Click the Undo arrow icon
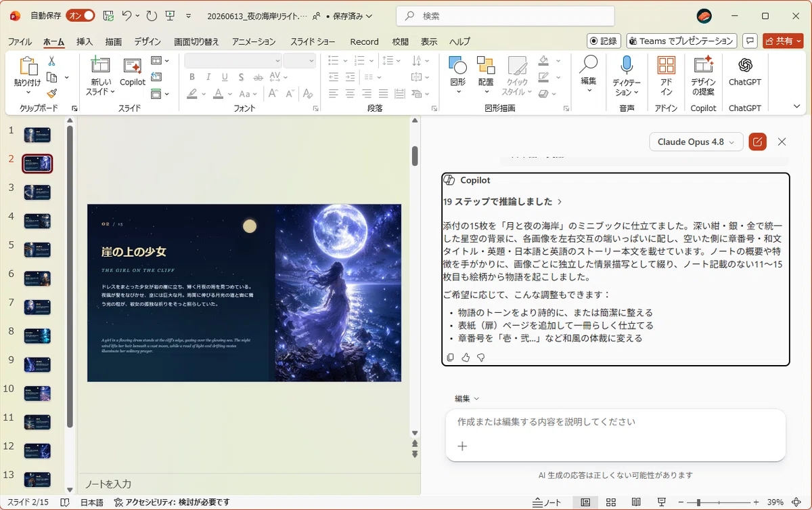This screenshot has width=812, height=510. click(x=127, y=16)
